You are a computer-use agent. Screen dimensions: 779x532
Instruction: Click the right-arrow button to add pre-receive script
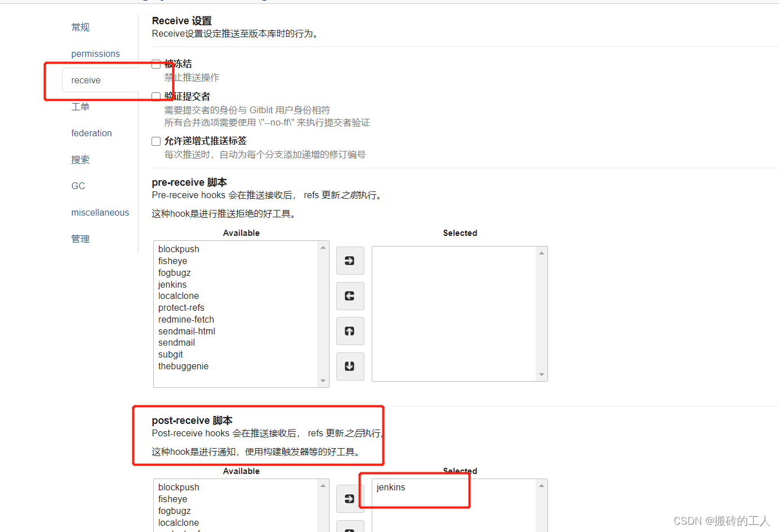[350, 261]
